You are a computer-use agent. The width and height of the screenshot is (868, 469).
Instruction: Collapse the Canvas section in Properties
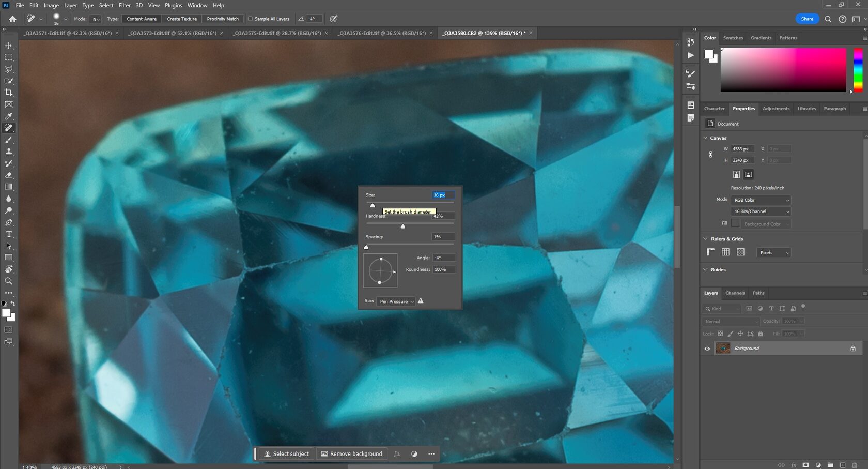705,138
